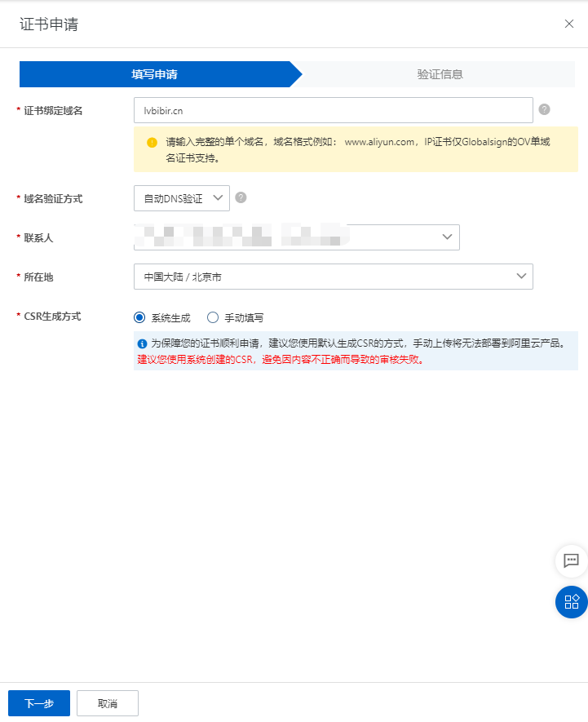Screen dimensions: 588x722
Task: Click the help icon beside the domain name field
Action: [544, 109]
